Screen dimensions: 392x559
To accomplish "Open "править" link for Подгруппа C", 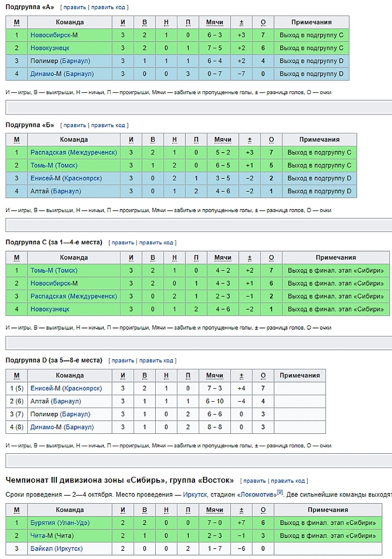I will 122,243.
